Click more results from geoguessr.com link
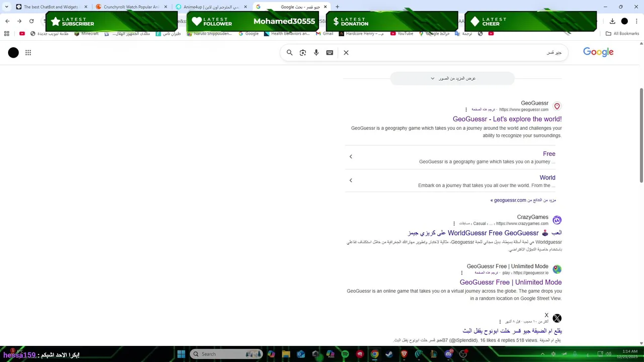Viewport: 644px width, 362px height. 523,200
